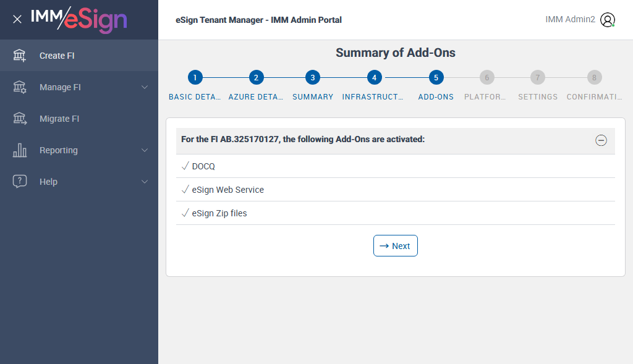Expand the Help submenu chevron
Screen dimensions: 633x364
point(145,182)
